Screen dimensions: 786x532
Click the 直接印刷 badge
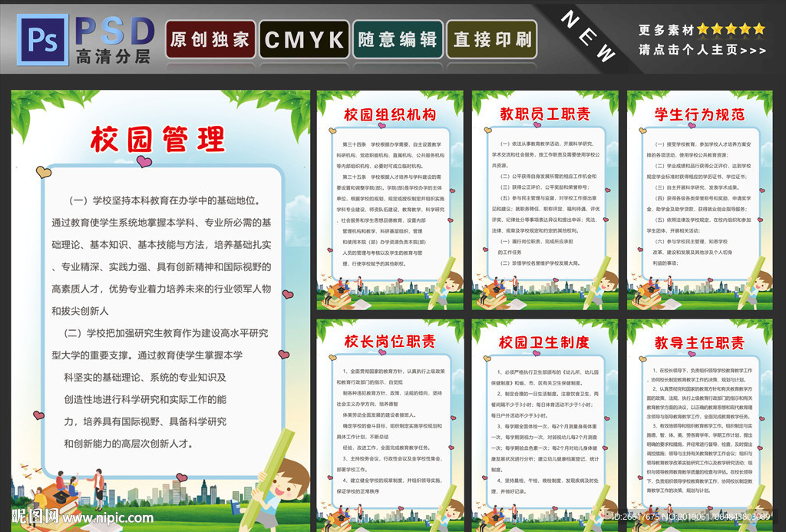click(x=491, y=39)
